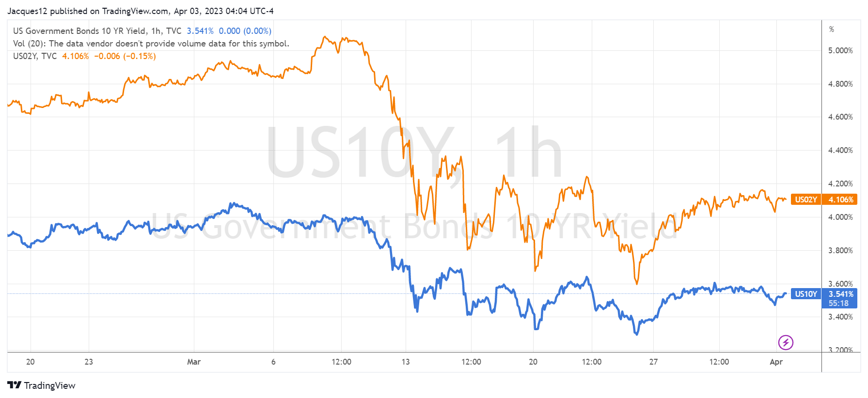This screenshot has height=398, width=868.
Task: Click the US02Y, TVC legend entry
Action: click(35, 56)
